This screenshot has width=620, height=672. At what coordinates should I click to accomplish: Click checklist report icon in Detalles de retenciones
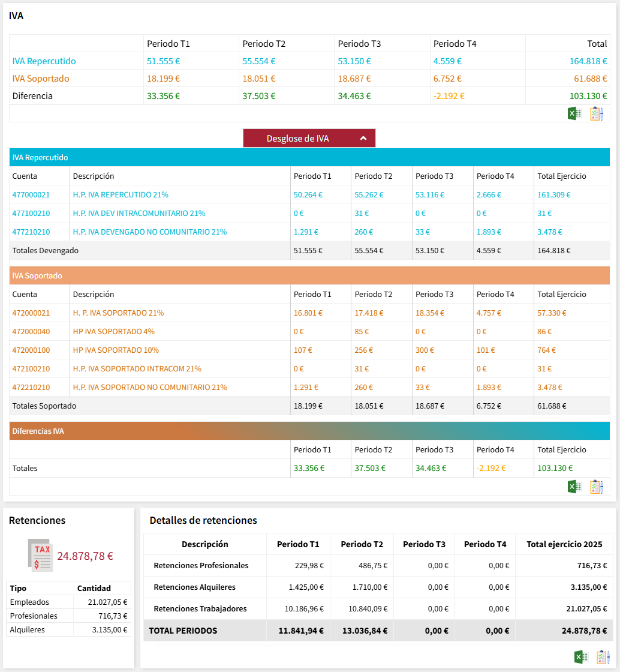[603, 657]
